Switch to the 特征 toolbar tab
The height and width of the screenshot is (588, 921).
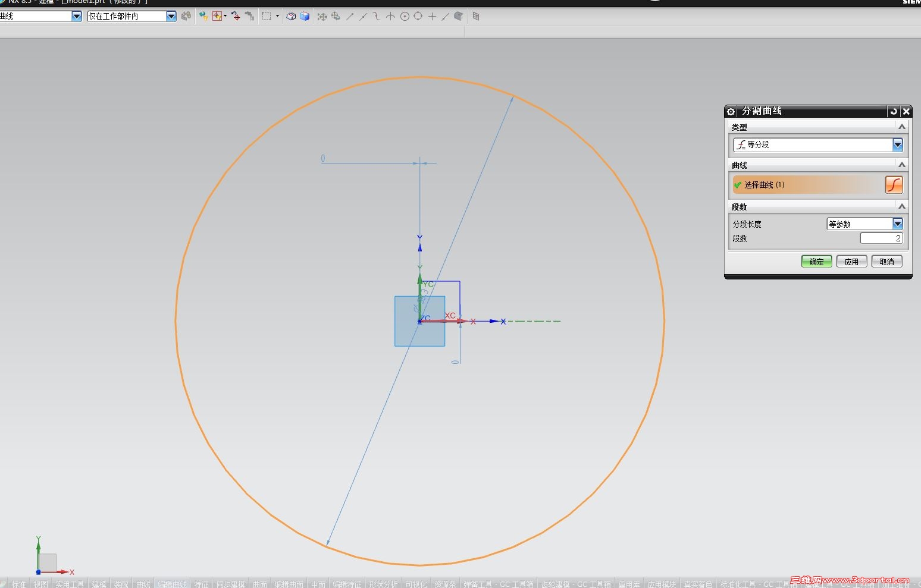[x=202, y=584]
